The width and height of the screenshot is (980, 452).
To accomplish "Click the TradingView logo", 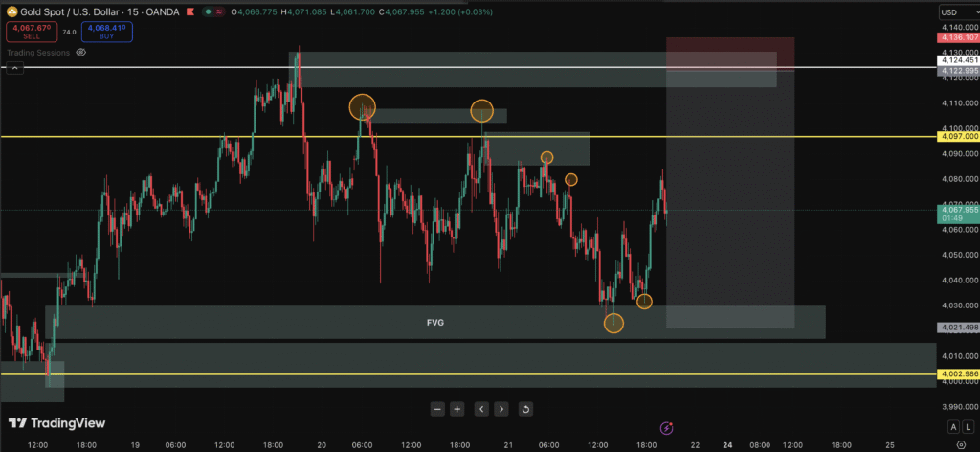I will (56, 423).
